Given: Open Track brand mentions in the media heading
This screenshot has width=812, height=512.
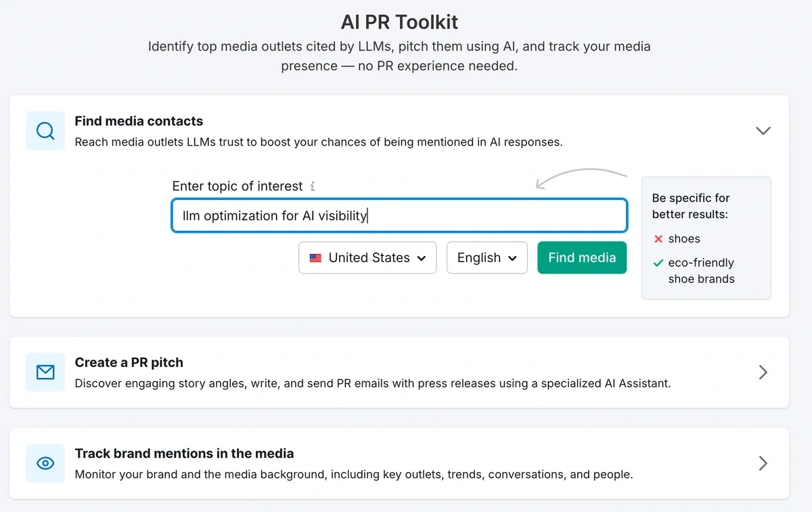Looking at the screenshot, I should pos(184,454).
